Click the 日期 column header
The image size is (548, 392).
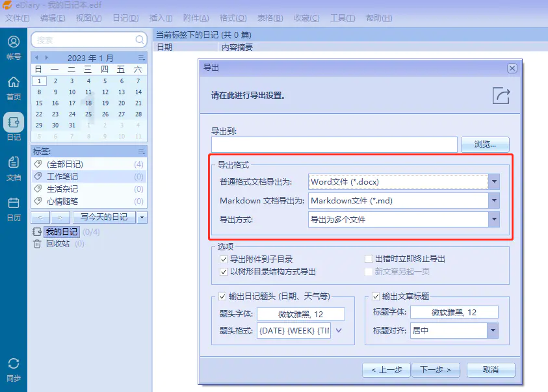tap(185, 47)
